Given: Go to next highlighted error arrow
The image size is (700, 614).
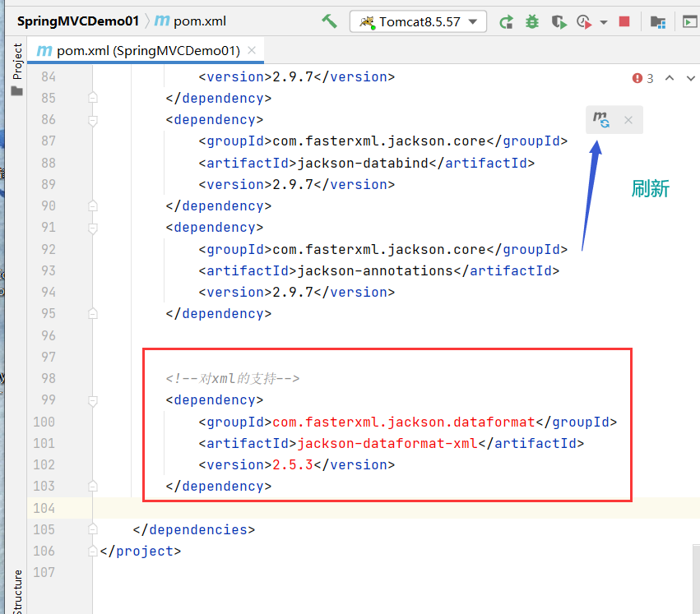Looking at the screenshot, I should 691,78.
